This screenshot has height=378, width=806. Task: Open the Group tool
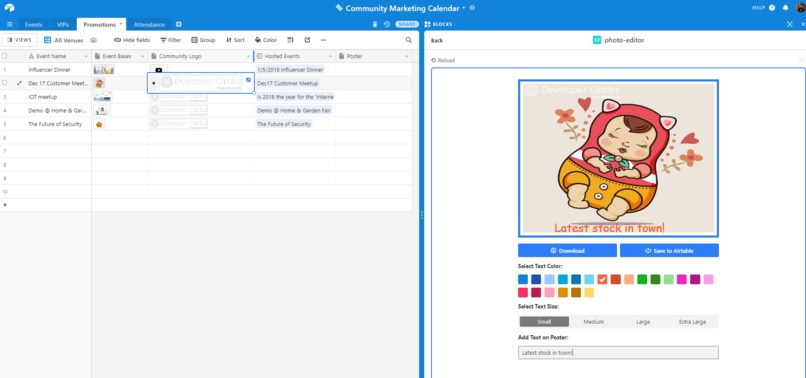pos(203,40)
